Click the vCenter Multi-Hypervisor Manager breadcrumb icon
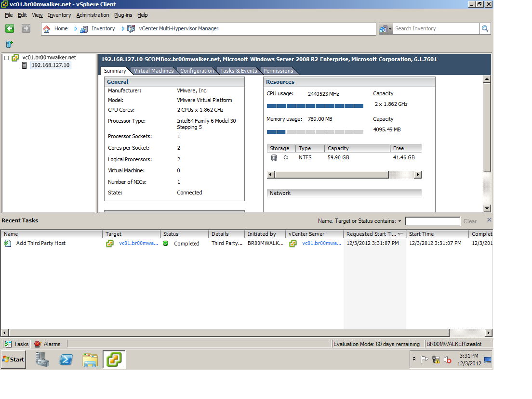 coord(131,29)
